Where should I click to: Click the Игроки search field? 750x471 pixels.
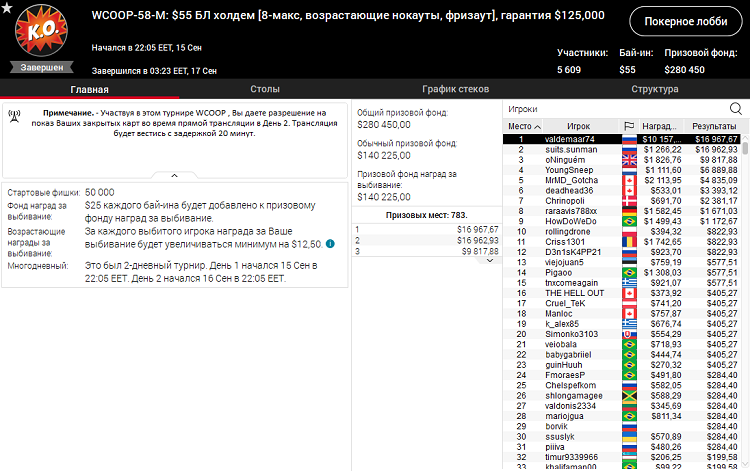pos(617,109)
